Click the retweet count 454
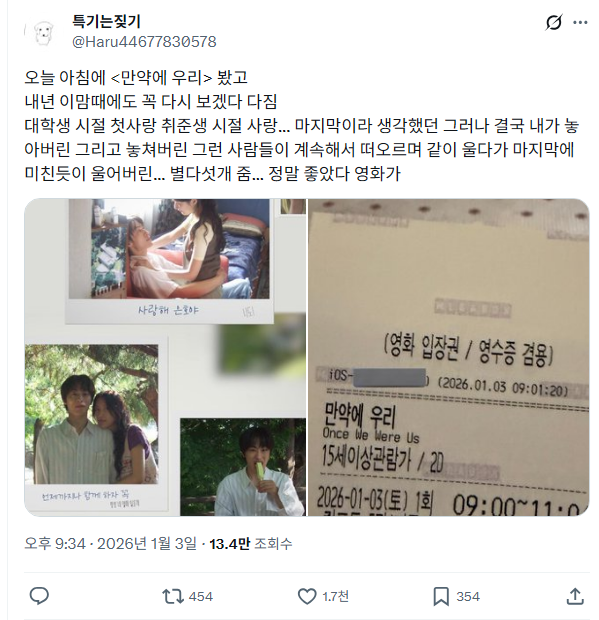Image resolution: width=599 pixels, height=620 pixels. click(200, 596)
